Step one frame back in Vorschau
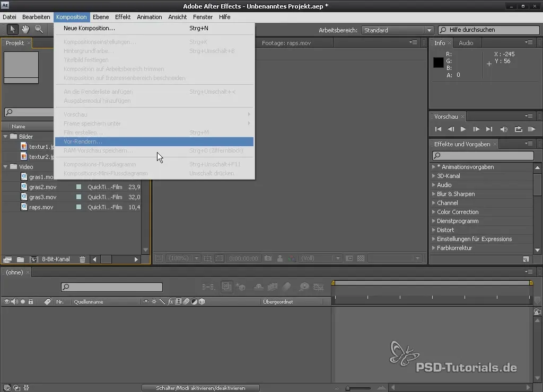 point(451,129)
